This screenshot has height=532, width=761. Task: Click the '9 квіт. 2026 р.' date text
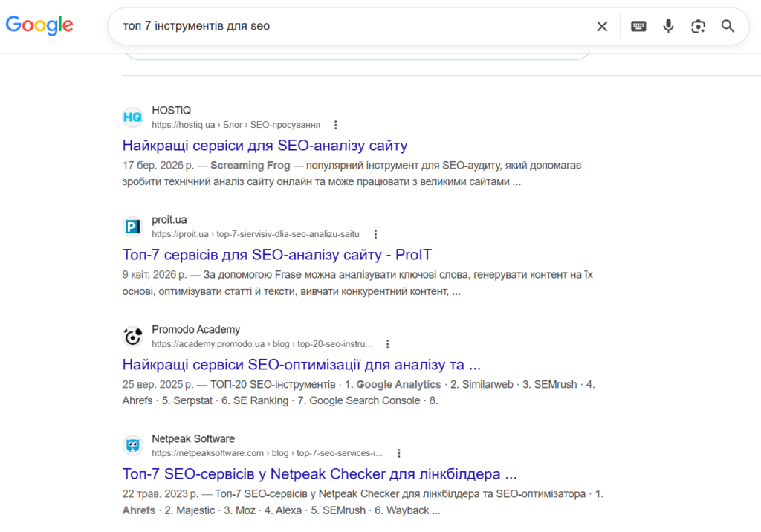tap(155, 275)
